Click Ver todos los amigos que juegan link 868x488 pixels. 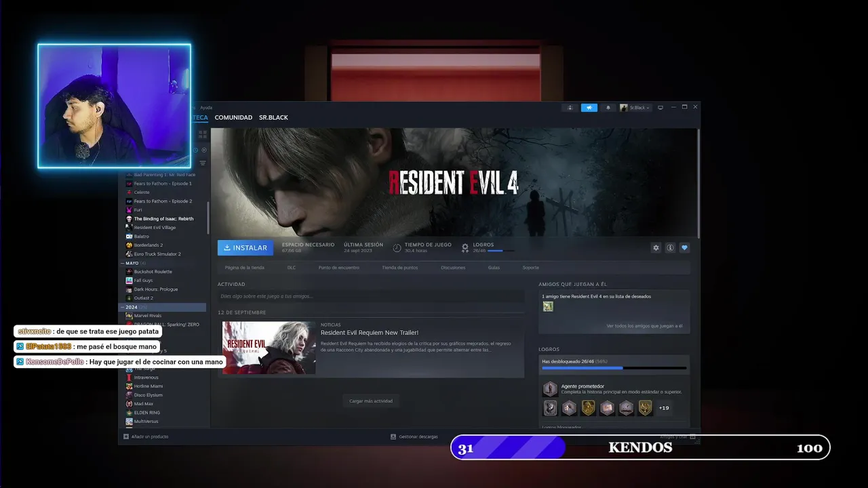click(644, 326)
